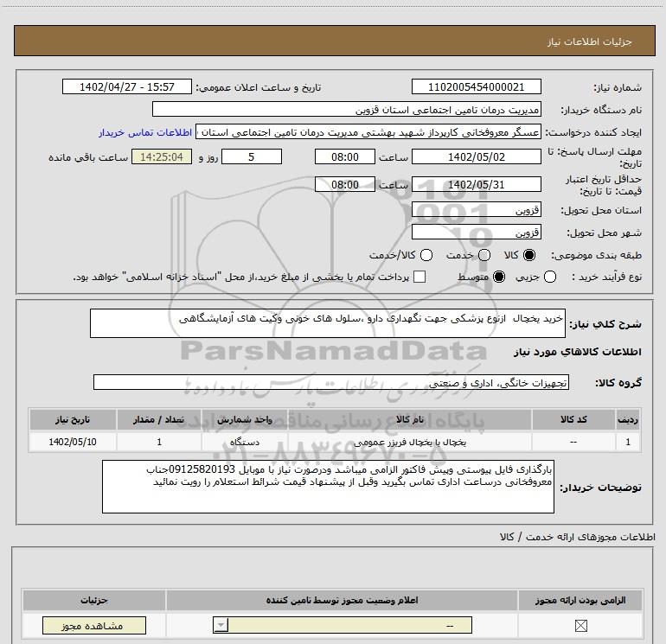This screenshot has height=644, width=666.
Task: Click the request creator field
Action: pos(368,132)
